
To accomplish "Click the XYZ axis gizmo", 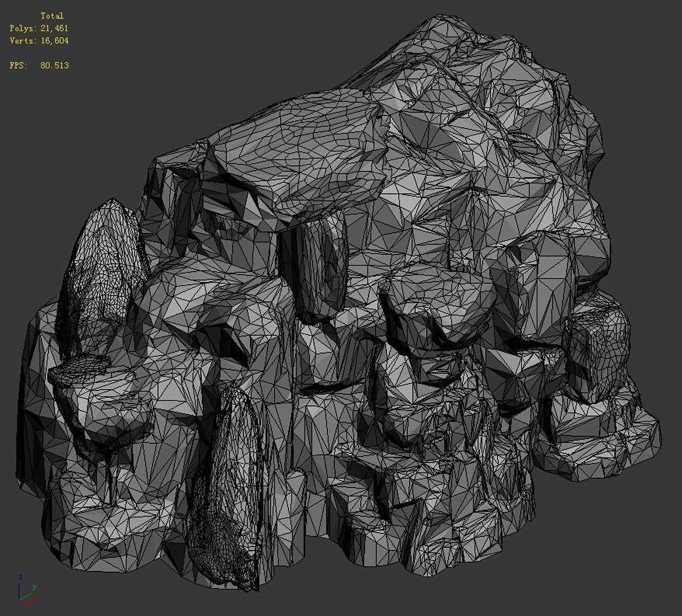I will click(28, 590).
